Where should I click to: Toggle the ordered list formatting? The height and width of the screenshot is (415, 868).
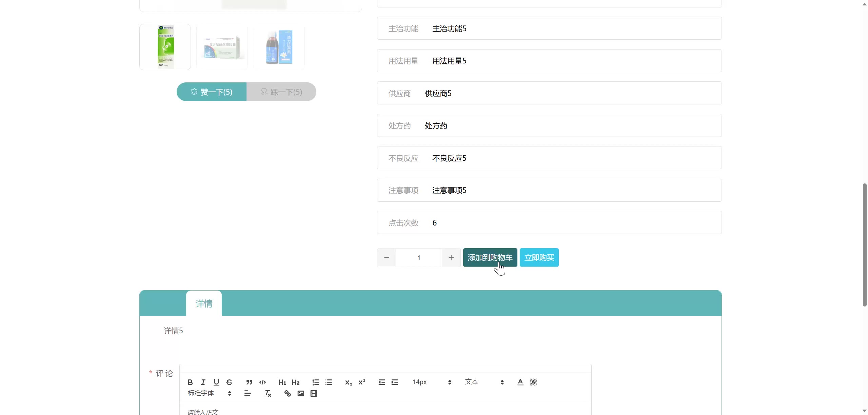(316, 382)
